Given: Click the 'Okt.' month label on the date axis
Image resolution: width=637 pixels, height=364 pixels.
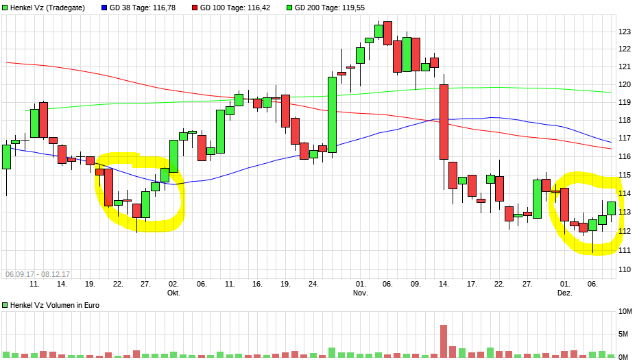Looking at the screenshot, I should coord(173,293).
